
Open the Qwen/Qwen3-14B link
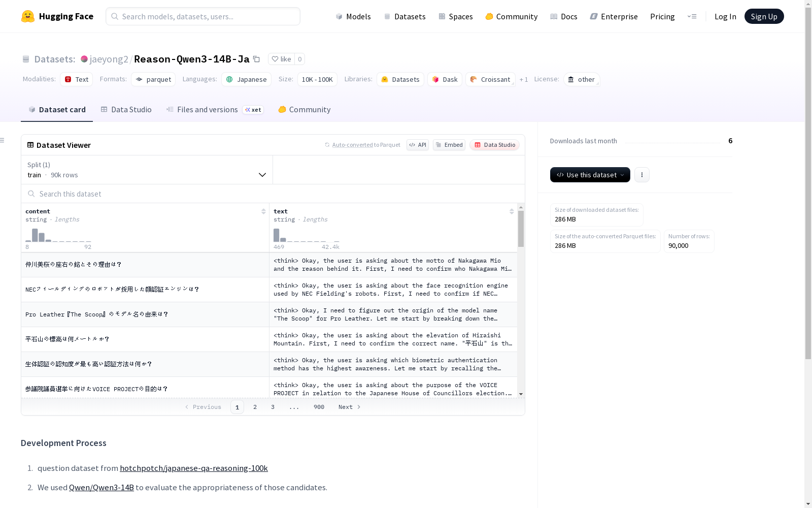(x=101, y=487)
